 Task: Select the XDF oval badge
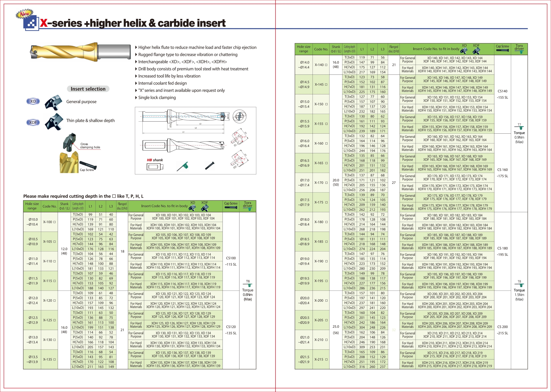click(x=33, y=122)
